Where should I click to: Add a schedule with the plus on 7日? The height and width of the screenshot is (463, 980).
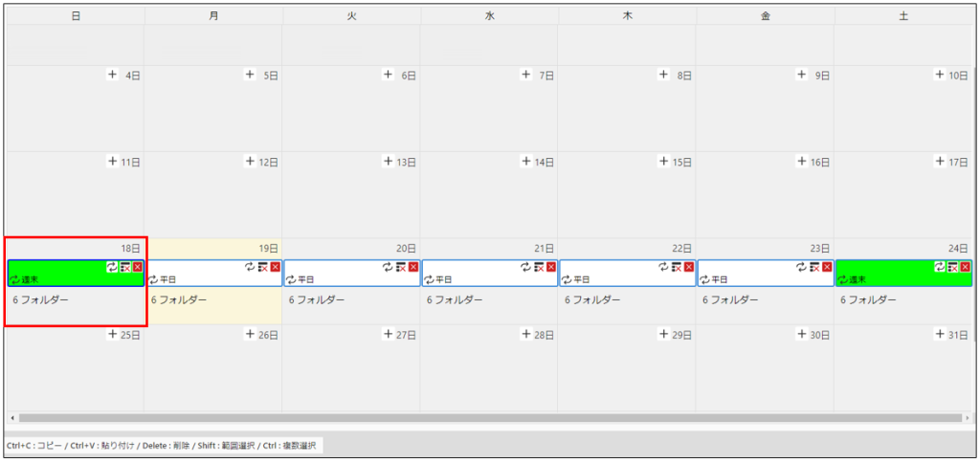tap(526, 75)
